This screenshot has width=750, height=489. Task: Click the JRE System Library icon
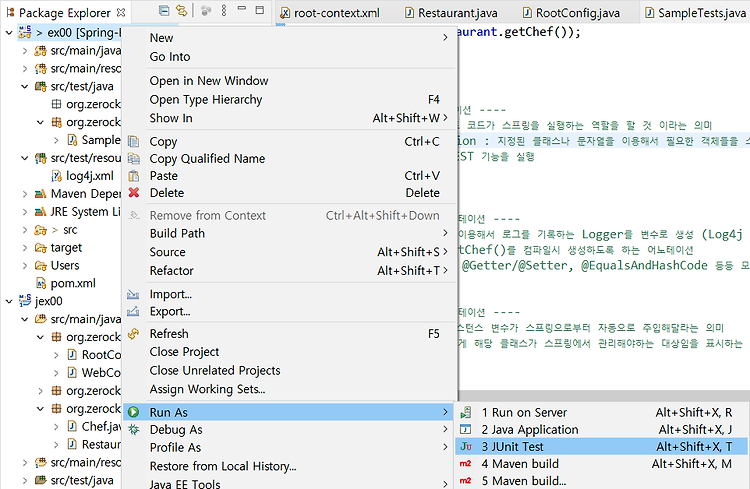(x=41, y=211)
